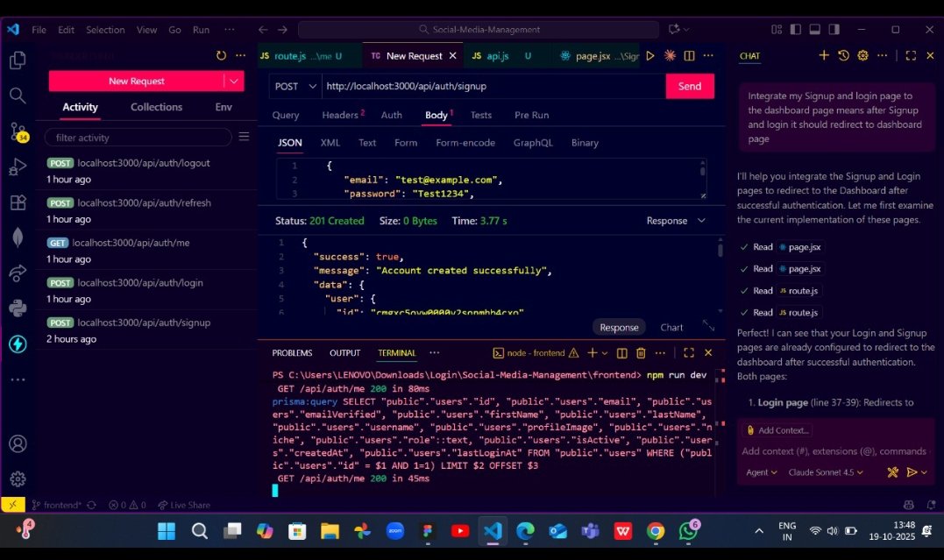The image size is (944, 560).
Task: Click the chat message input box
Action: [834, 451]
